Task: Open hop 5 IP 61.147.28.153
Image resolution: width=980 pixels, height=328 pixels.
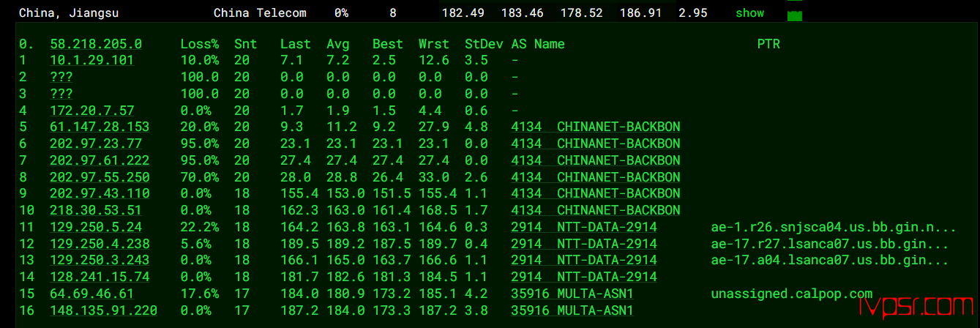Action: pos(100,127)
